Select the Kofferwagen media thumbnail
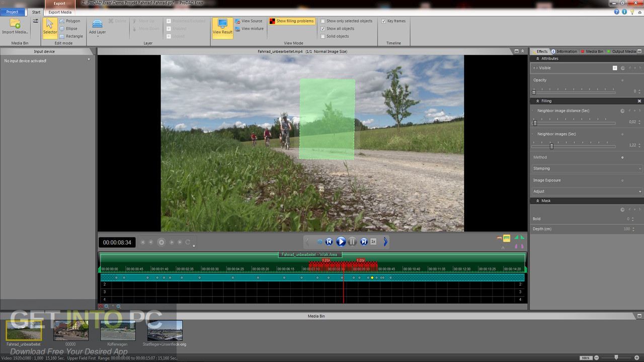Screen dimensions: 644x362 pos(118,330)
